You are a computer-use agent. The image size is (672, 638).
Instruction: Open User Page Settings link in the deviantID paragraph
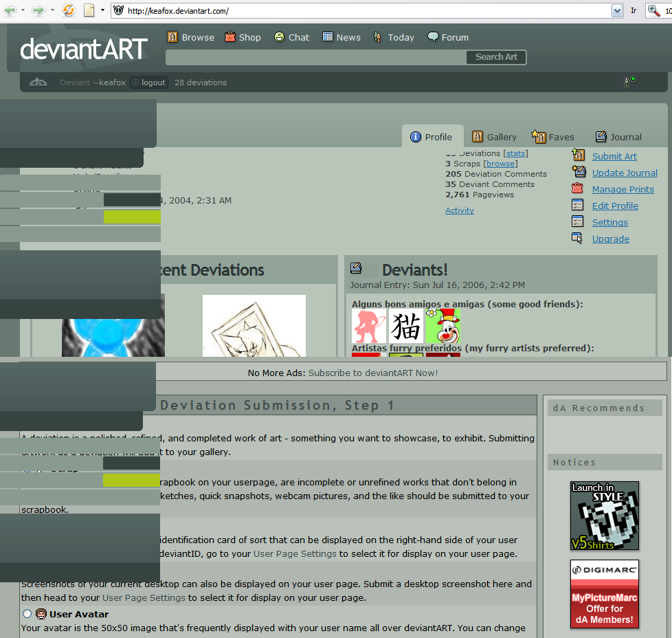(295, 553)
